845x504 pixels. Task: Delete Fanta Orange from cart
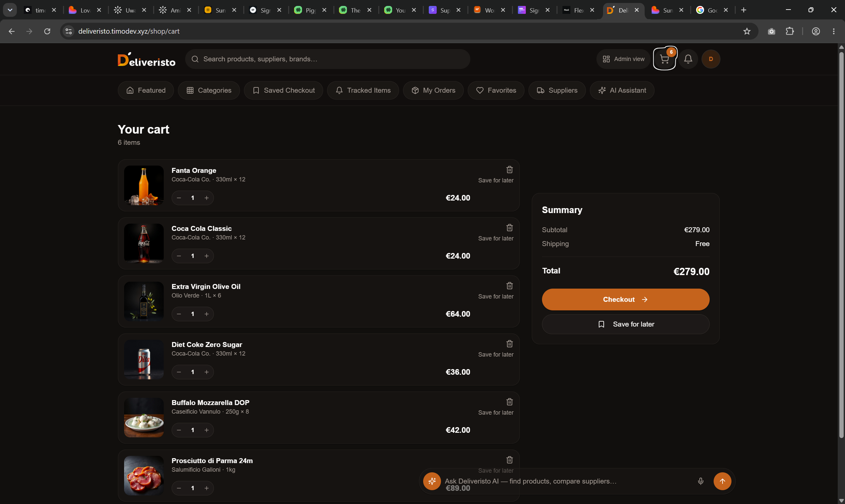click(x=509, y=170)
